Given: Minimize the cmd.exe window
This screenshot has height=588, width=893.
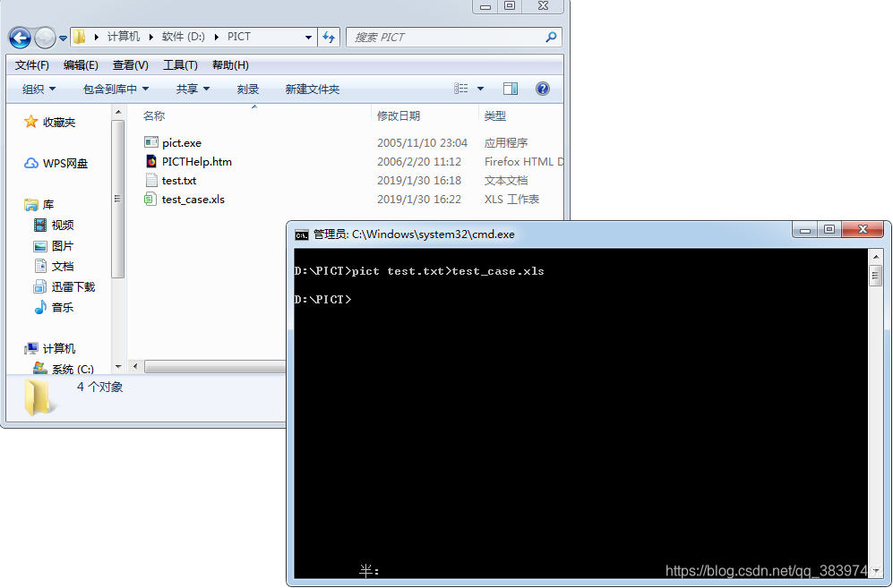Looking at the screenshot, I should point(804,229).
